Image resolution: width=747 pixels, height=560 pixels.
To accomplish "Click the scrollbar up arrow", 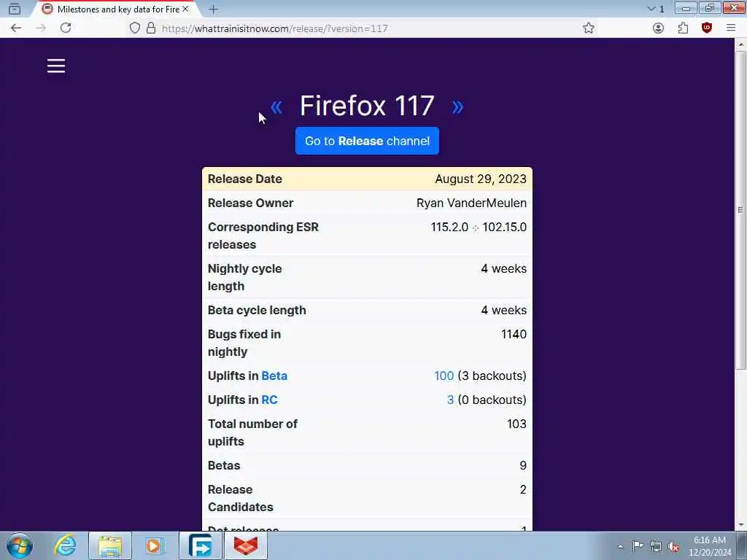I will point(740,44).
